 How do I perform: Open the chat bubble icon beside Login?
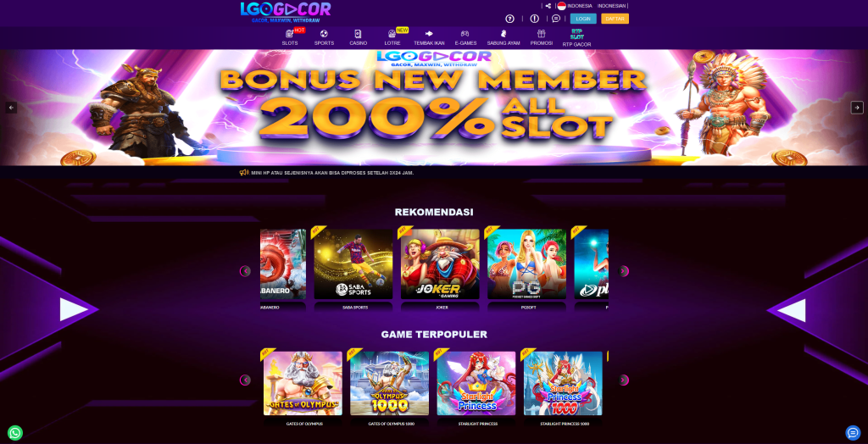click(556, 19)
